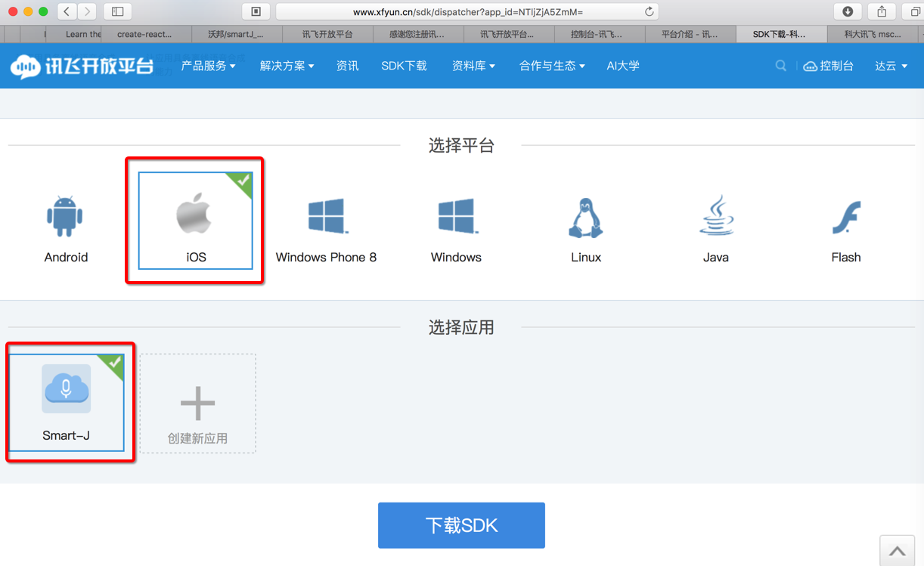This screenshot has width=924, height=566.
Task: Select the Smart-J application tile
Action: click(x=66, y=403)
